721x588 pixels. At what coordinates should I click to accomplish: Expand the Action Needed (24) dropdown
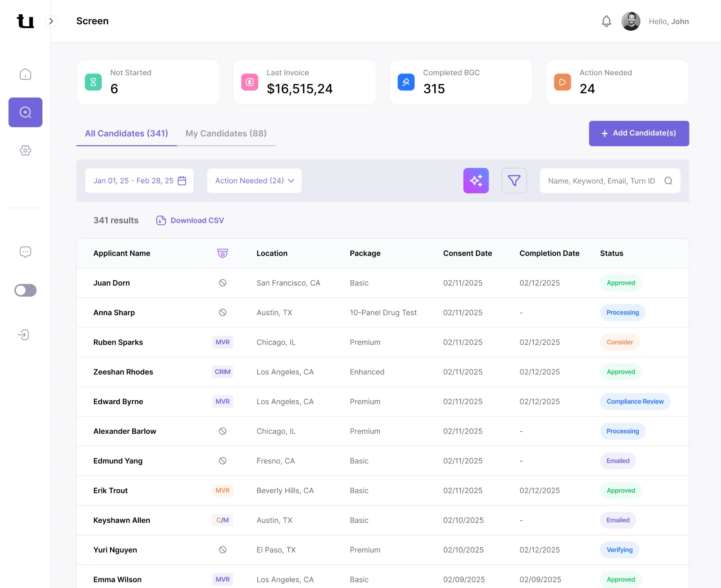[254, 180]
